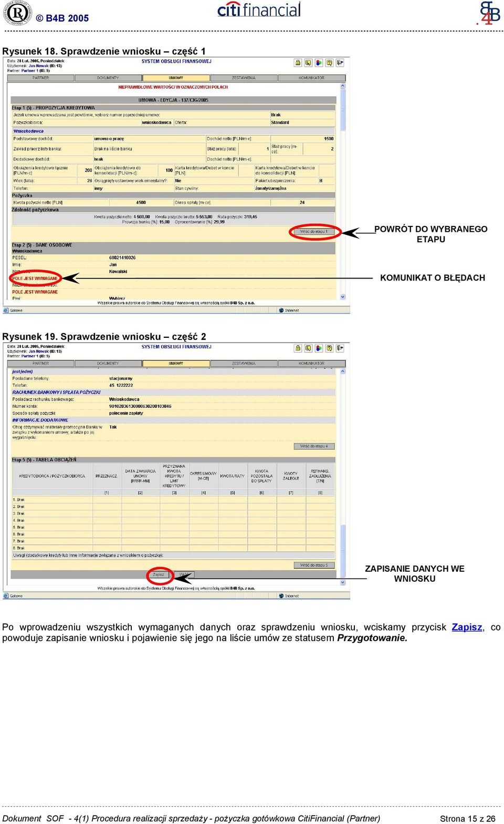504x824 pixels.
Task: Click the PESEL value 68021410026
Action: [122, 257]
